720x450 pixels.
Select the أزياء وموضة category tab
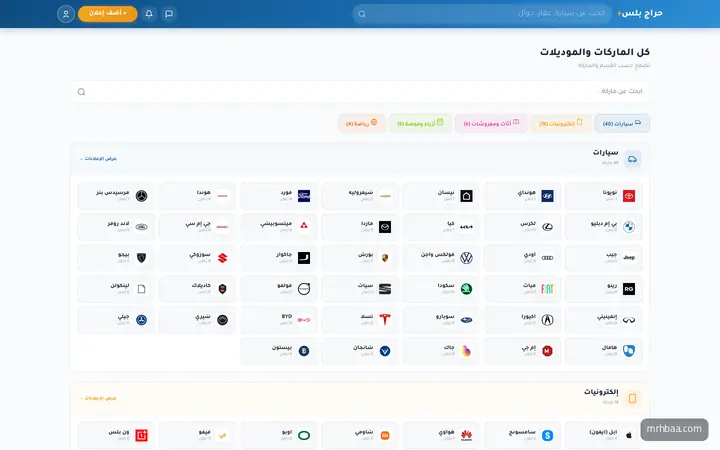[x=420, y=124]
